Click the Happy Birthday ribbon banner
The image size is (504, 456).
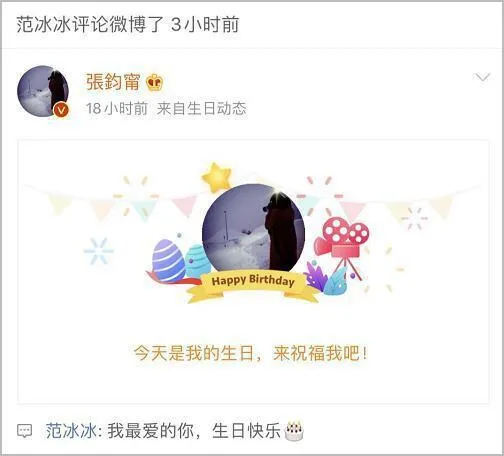coord(253,286)
